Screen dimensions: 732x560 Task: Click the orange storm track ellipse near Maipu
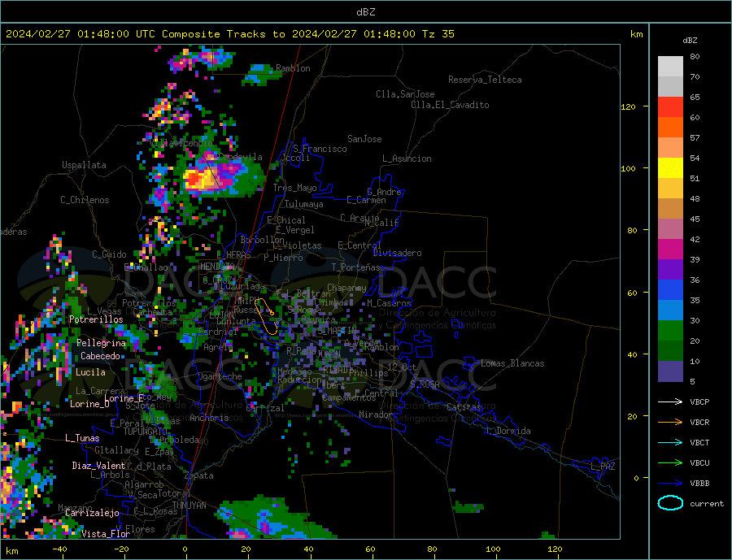coord(266,316)
